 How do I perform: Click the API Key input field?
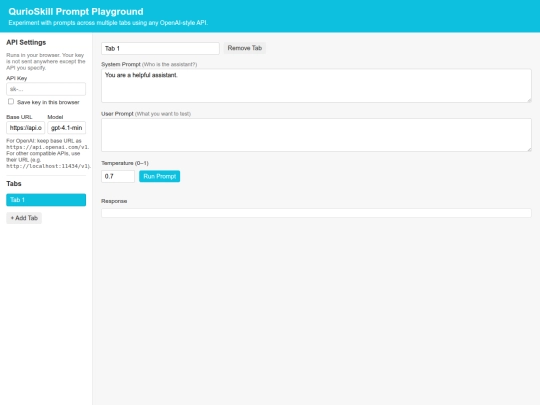[x=46, y=89]
